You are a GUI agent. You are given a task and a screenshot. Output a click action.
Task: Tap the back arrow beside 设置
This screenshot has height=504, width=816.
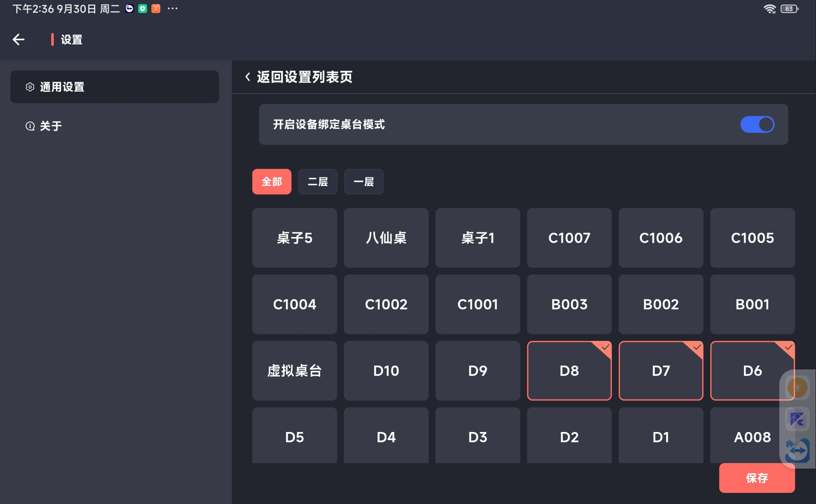(19, 39)
